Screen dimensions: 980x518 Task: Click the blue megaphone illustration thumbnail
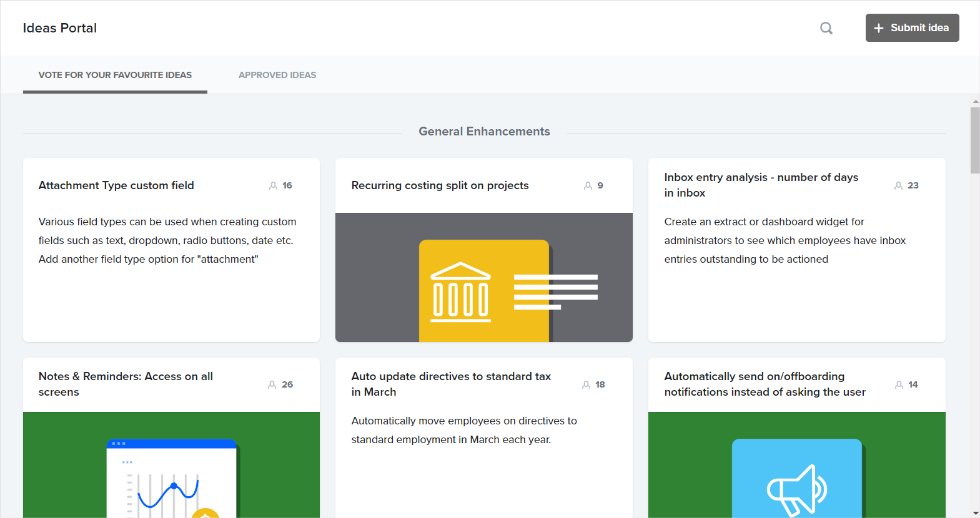click(x=796, y=465)
